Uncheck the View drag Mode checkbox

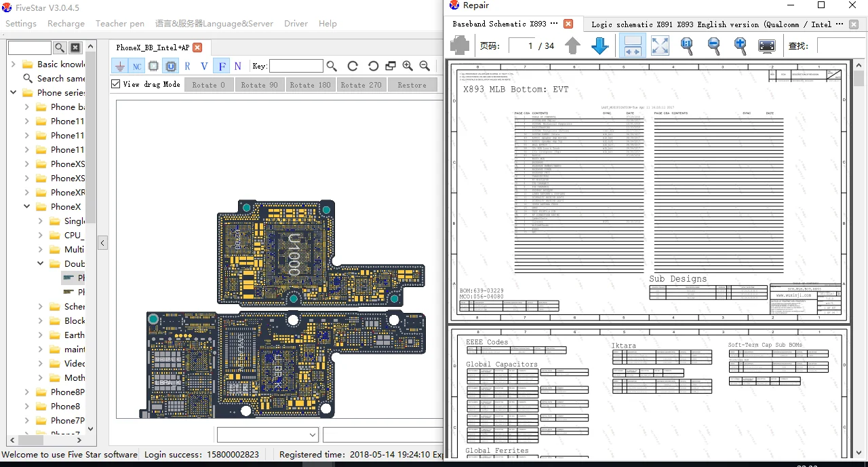tap(116, 84)
